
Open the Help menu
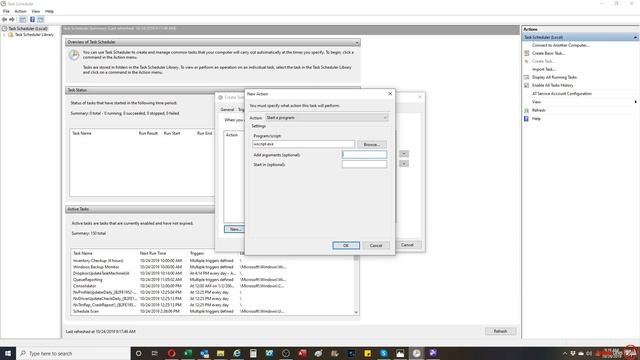[49, 11]
